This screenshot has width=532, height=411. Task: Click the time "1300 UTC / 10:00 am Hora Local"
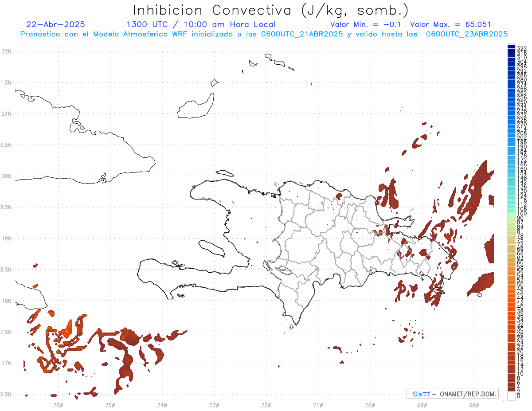201,24
